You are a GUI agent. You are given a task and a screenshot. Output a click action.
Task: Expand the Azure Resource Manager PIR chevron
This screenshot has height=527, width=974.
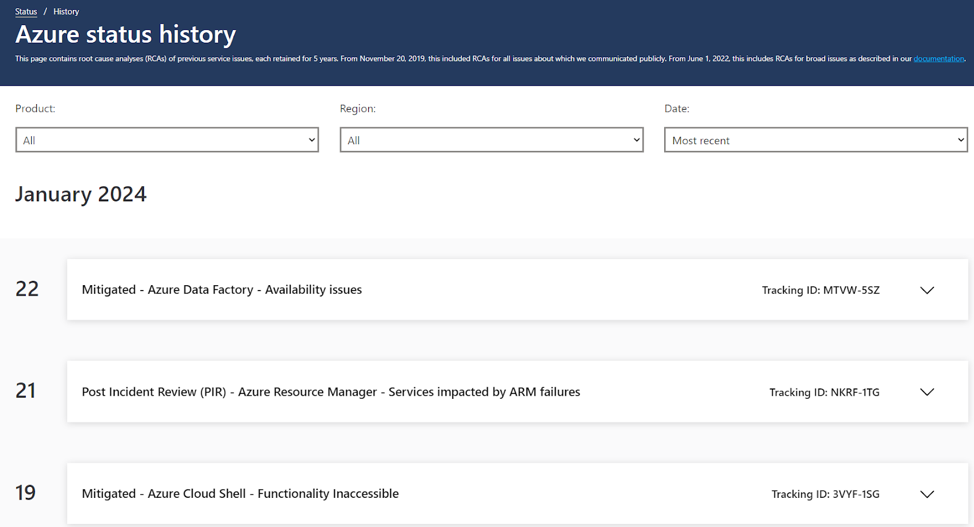926,392
